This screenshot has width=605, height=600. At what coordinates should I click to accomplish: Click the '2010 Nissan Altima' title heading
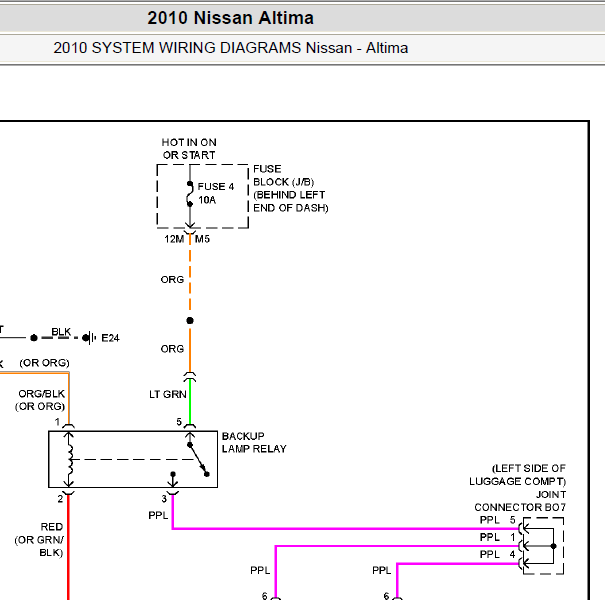tap(230, 18)
